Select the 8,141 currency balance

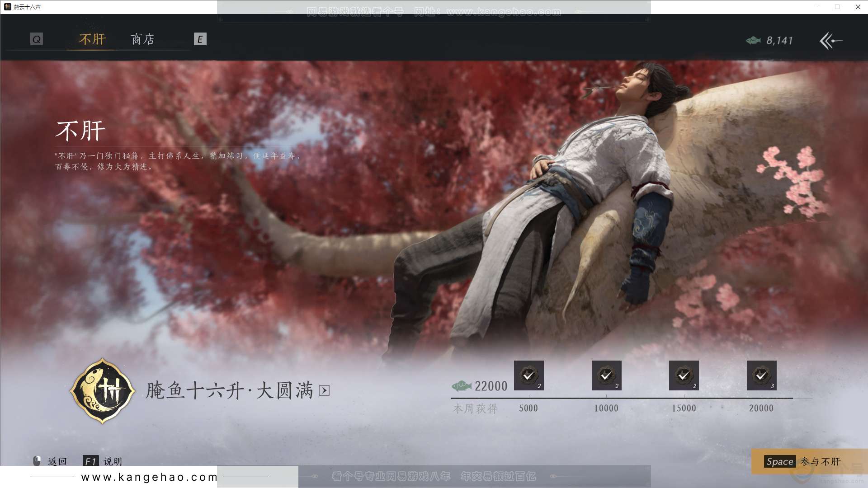pos(779,41)
